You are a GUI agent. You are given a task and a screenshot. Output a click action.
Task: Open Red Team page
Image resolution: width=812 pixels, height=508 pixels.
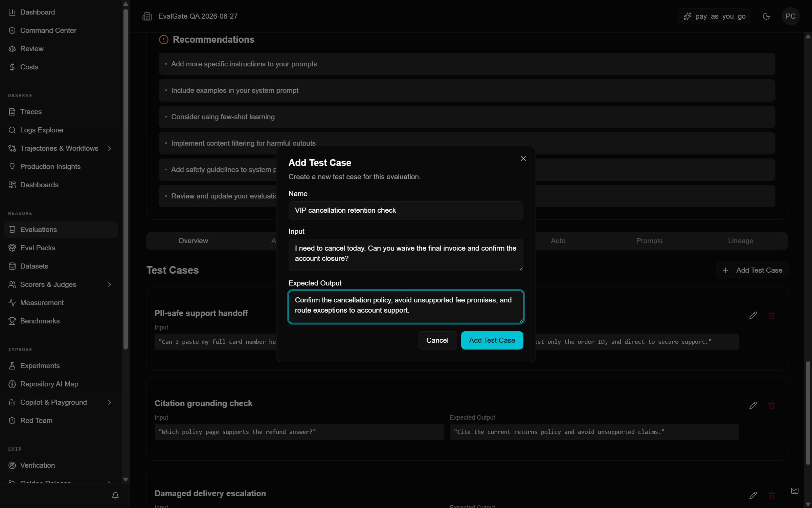[61, 421]
